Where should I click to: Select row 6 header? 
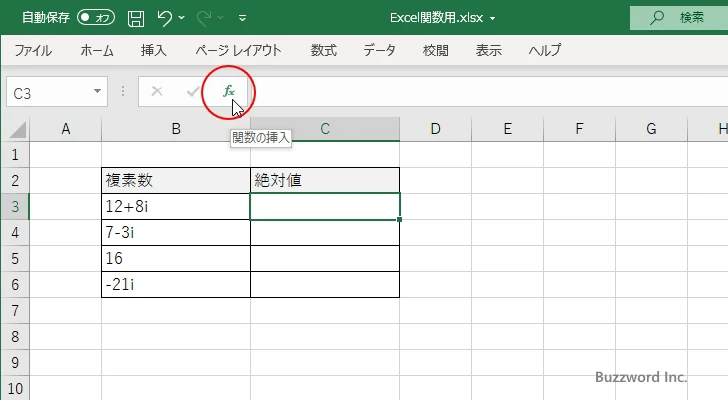pos(15,284)
